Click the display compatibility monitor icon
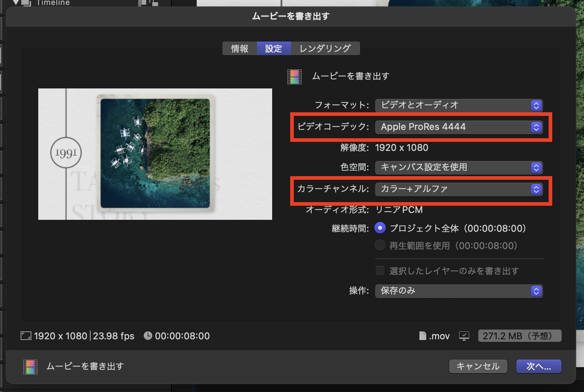This screenshot has width=584, height=392. (464, 336)
